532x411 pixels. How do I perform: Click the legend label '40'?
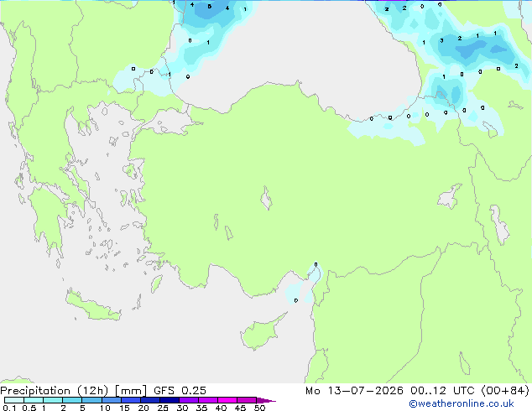pos(221,408)
